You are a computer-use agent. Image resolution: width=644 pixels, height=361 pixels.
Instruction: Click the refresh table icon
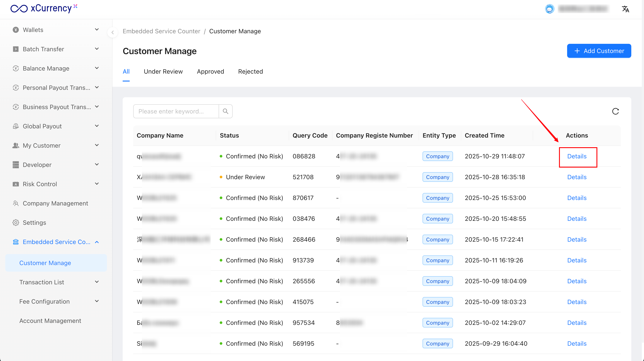tap(615, 111)
